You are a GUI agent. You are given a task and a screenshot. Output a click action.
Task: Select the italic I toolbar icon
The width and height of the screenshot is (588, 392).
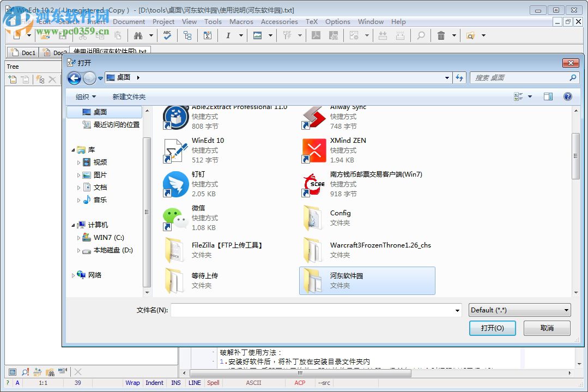click(228, 35)
